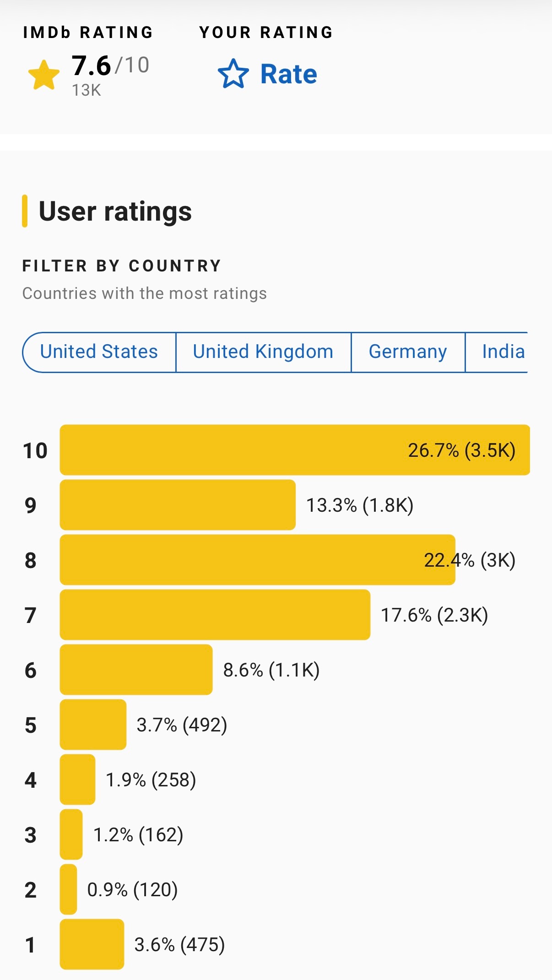This screenshot has height=980, width=552.
Task: Tap the 7-star rating bar
Action: (x=215, y=615)
